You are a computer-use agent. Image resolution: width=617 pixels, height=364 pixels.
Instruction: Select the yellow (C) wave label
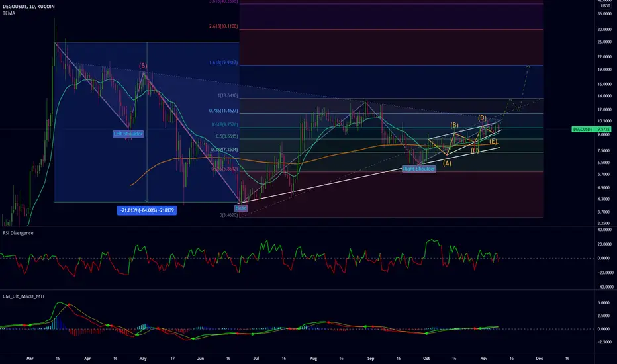point(475,150)
